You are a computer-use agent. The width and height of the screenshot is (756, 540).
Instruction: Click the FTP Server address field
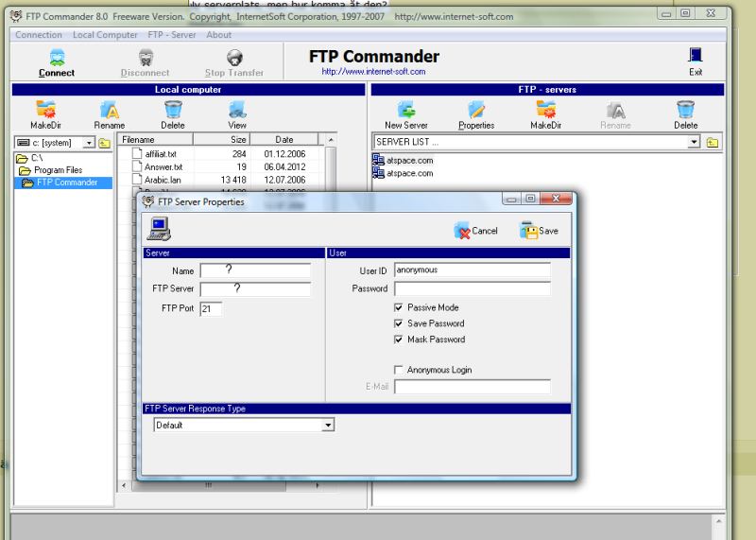pos(255,288)
